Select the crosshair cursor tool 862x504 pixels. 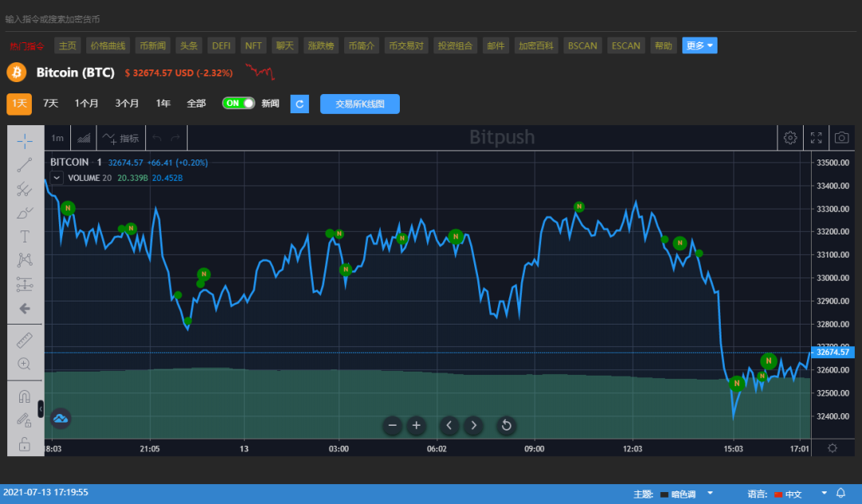pos(24,142)
